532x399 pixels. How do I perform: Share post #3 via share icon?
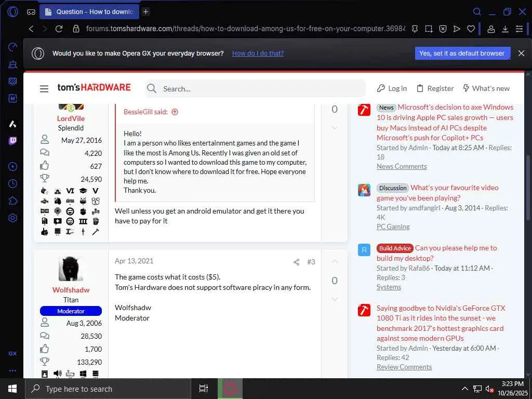[296, 262]
